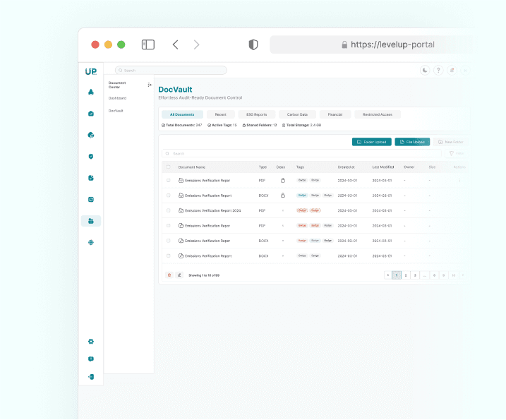Select the highlighted documents folder sidebar icon

(x=91, y=221)
